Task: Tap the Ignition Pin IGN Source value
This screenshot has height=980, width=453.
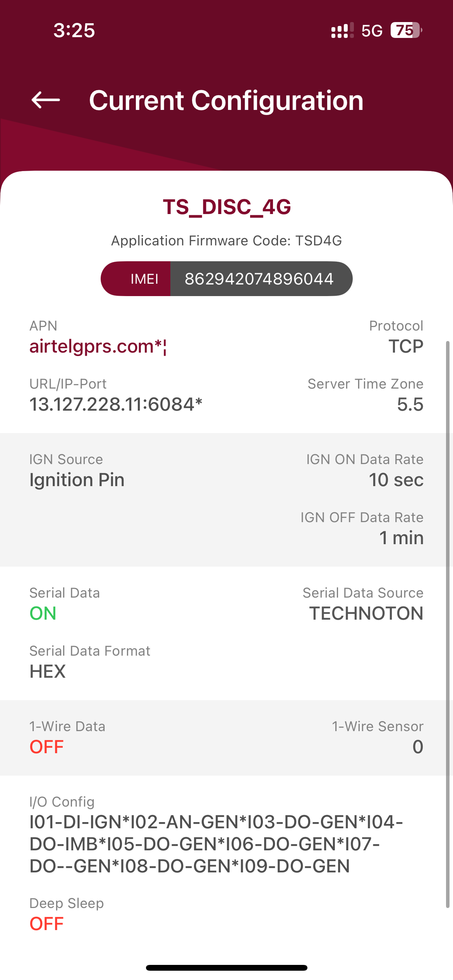Action: [x=77, y=480]
